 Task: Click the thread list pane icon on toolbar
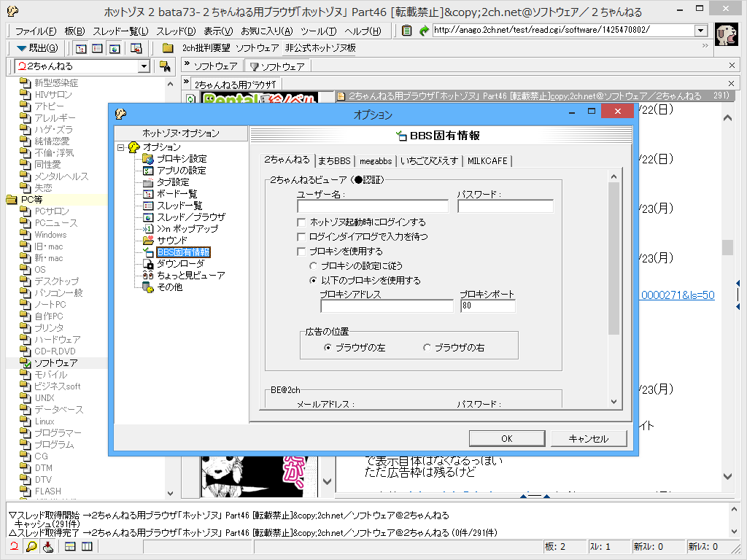coord(96,48)
